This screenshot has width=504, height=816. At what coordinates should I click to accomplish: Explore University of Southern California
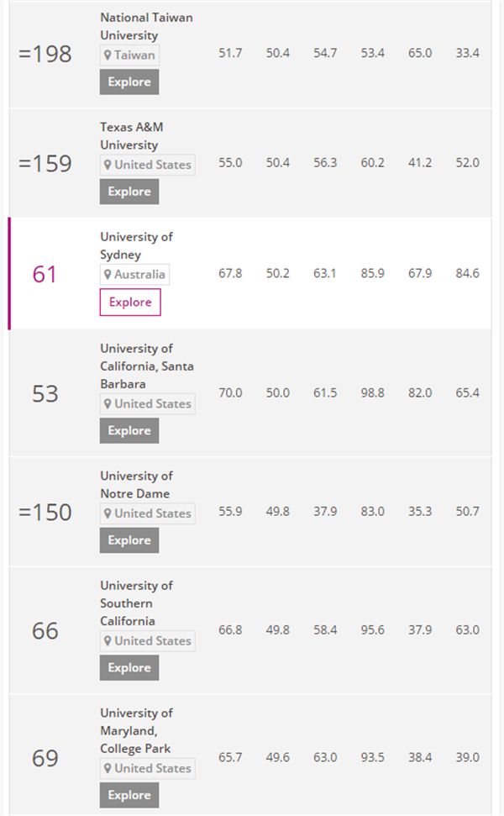click(x=129, y=667)
